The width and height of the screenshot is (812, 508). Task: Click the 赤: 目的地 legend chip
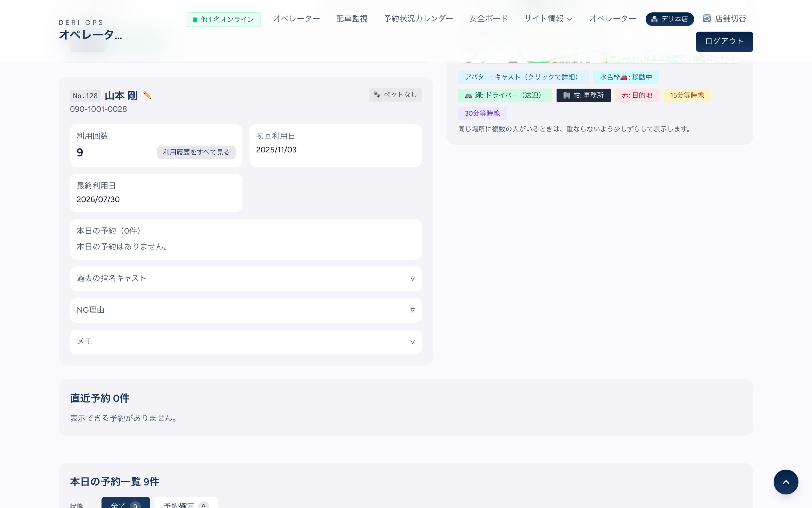click(637, 95)
